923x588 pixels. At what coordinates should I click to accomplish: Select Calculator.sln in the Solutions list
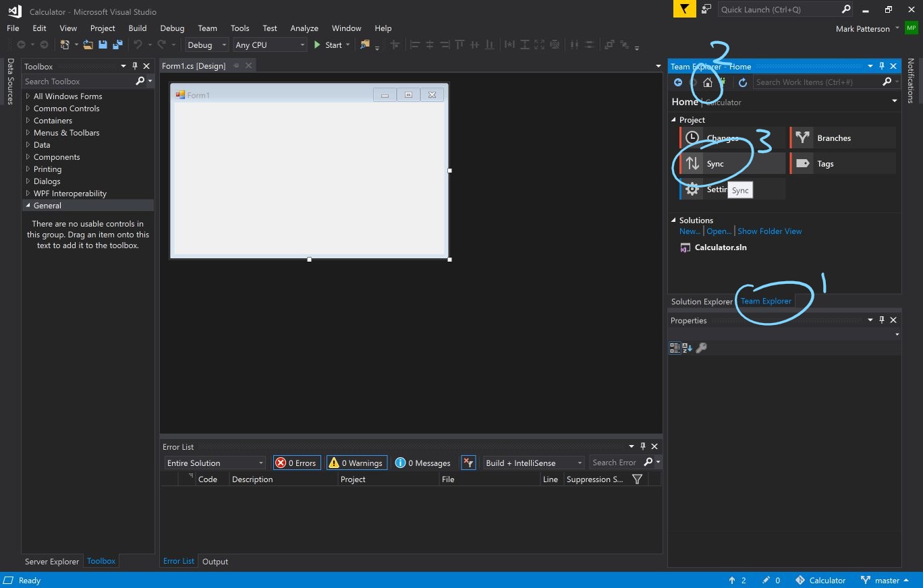(x=721, y=247)
